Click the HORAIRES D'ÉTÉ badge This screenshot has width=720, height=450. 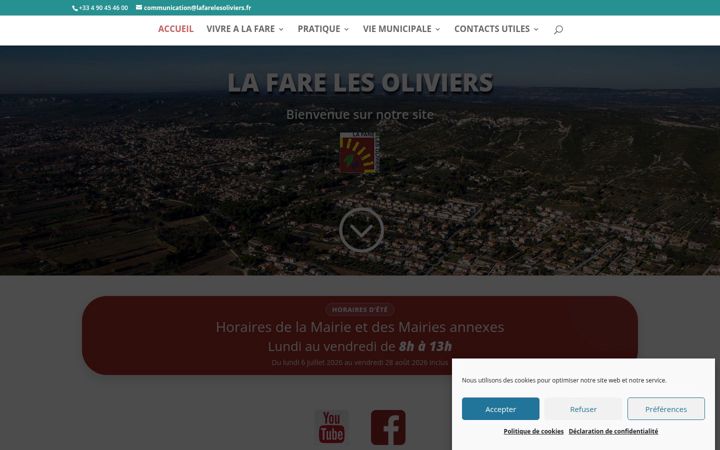360,309
